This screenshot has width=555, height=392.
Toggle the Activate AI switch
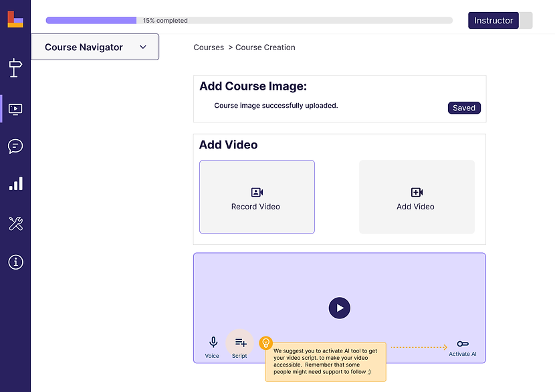463,344
